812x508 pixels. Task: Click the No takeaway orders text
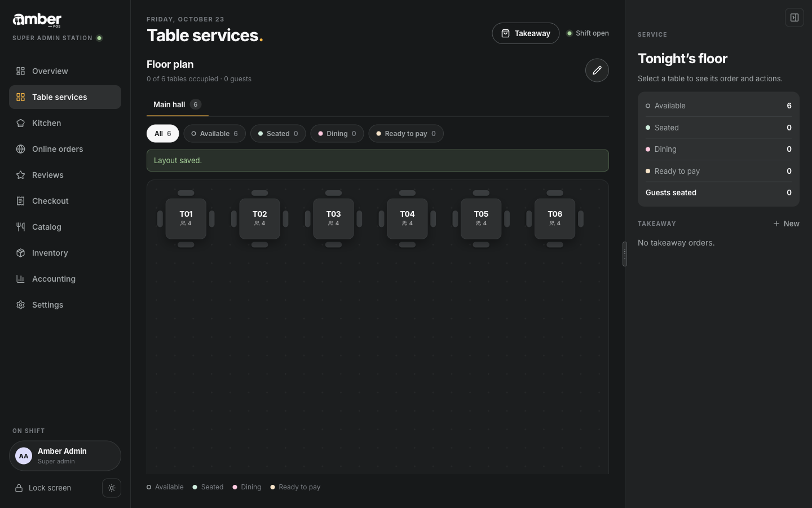click(676, 243)
